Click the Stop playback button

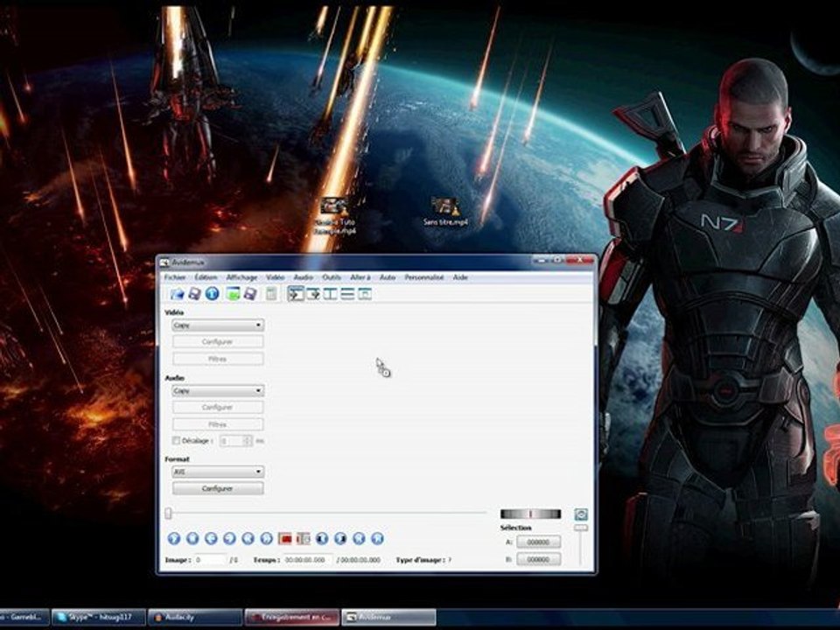point(192,538)
